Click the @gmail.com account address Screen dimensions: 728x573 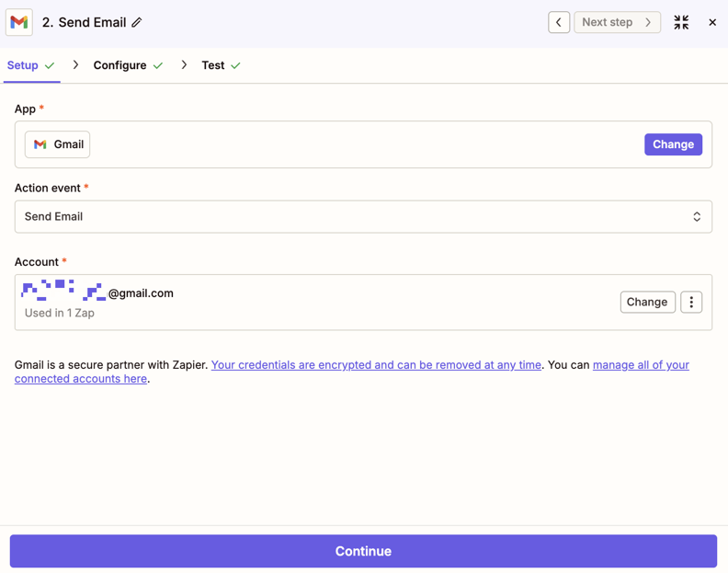97,292
